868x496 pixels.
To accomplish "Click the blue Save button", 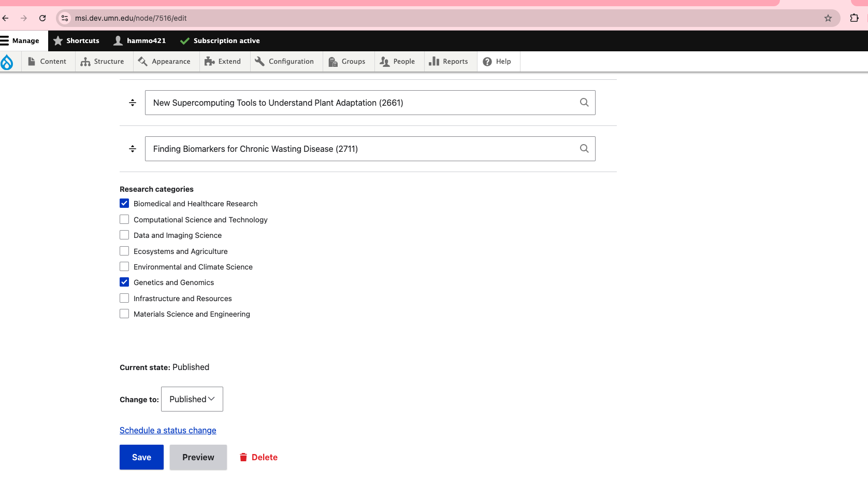I will pos(141,457).
